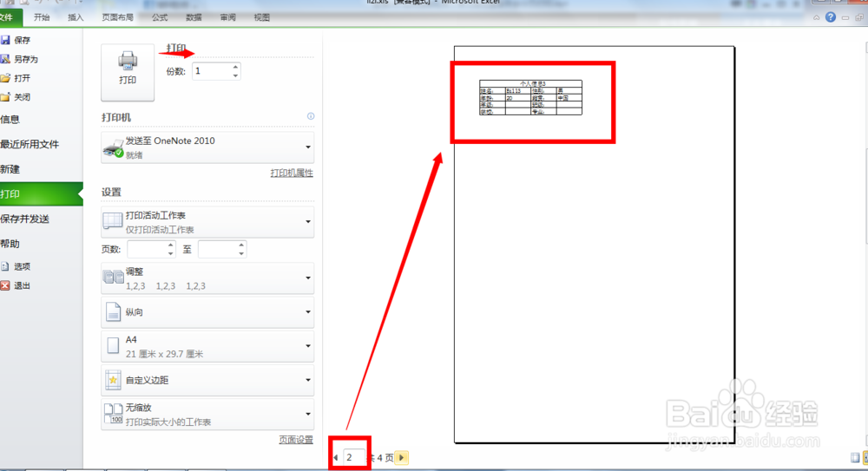
Task: Increase the ending page number
Action: pos(241,245)
